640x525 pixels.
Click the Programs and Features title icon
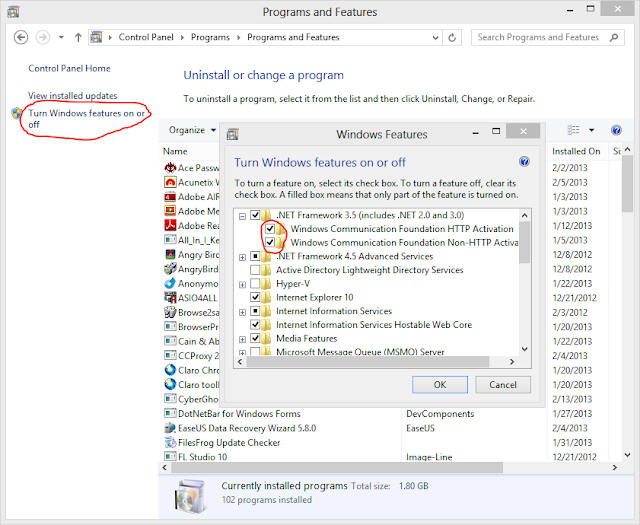click(13, 11)
